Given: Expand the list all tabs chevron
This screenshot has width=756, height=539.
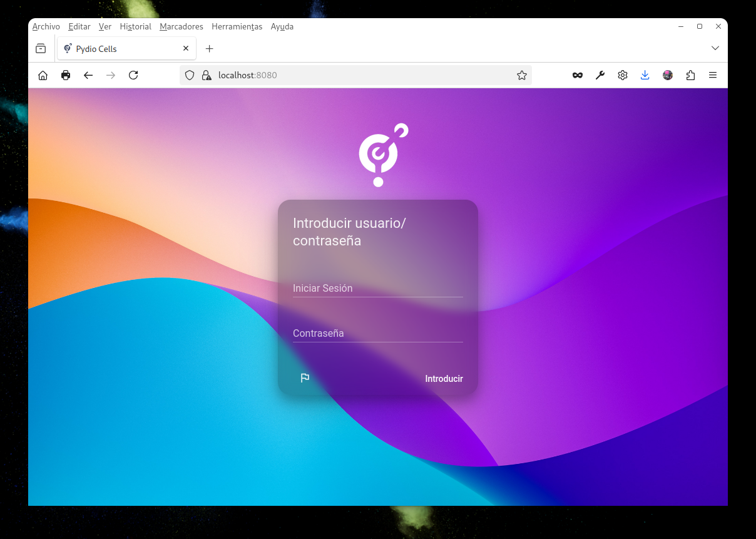Looking at the screenshot, I should coord(715,48).
